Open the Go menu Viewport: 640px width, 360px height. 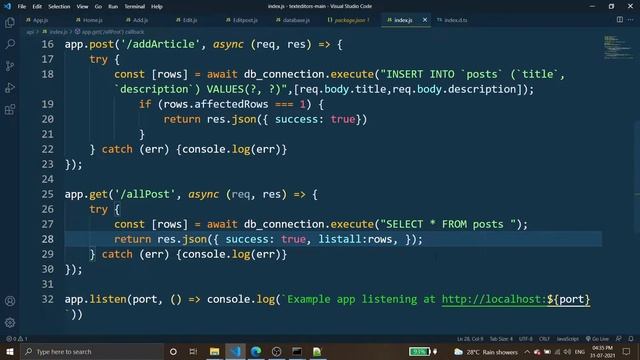tap(98, 7)
